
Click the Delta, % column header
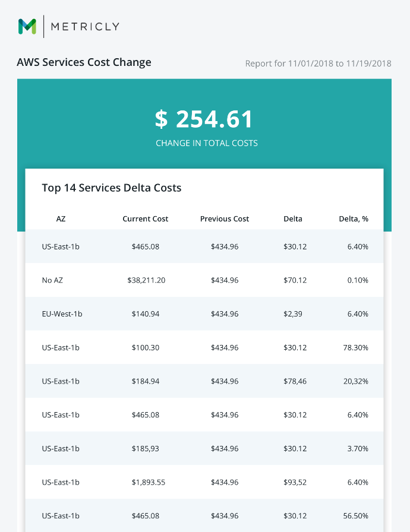pos(354,219)
